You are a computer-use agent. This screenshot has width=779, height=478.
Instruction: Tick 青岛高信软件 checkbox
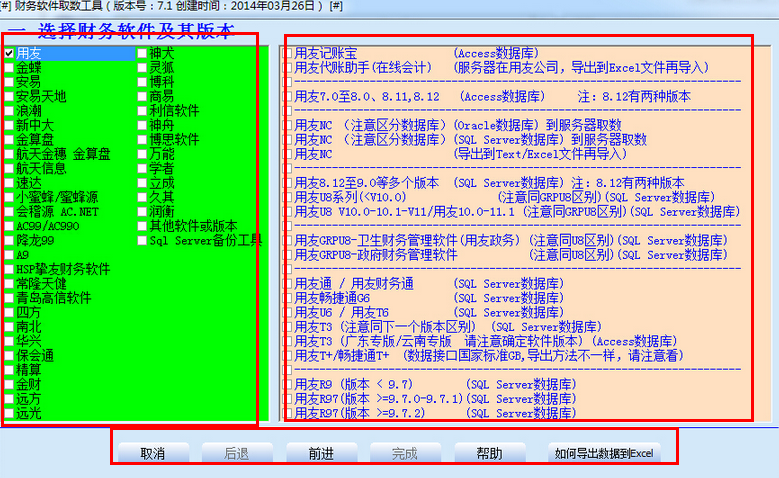[x=9, y=298]
